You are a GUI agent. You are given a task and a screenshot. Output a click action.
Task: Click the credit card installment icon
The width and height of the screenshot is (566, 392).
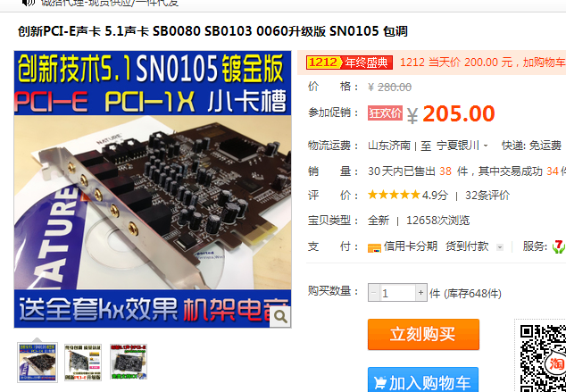(374, 247)
